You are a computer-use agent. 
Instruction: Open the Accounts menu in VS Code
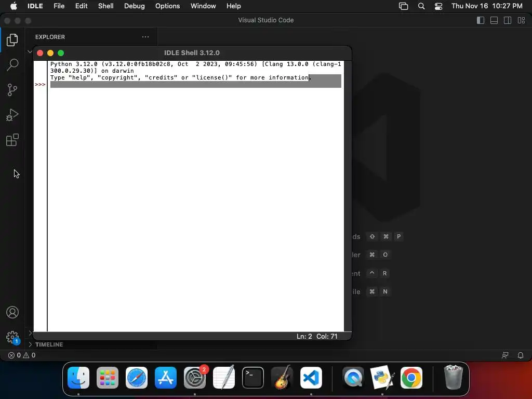[12, 312]
